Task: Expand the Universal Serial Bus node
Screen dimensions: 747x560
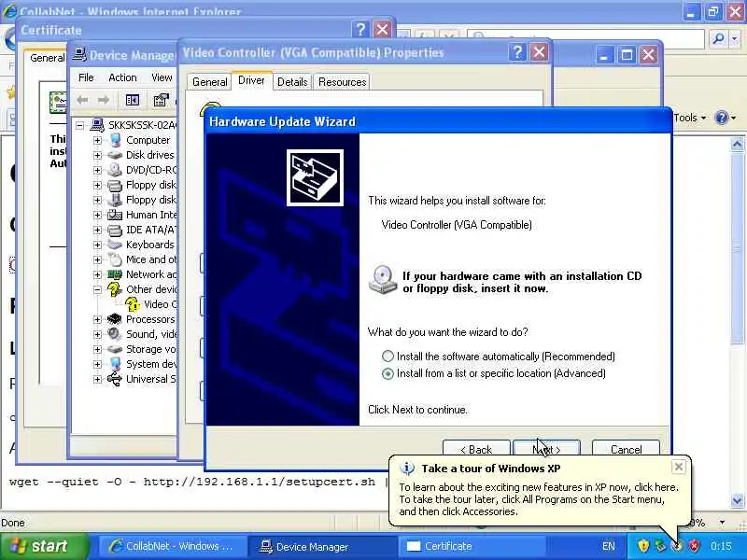Action: 97,380
